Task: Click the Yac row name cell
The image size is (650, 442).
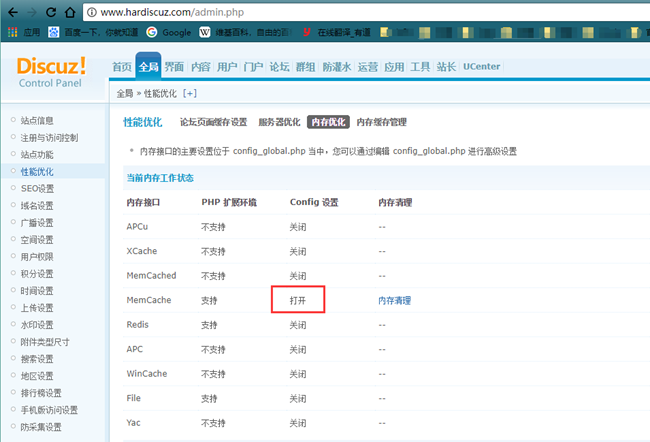Action: pos(133,423)
